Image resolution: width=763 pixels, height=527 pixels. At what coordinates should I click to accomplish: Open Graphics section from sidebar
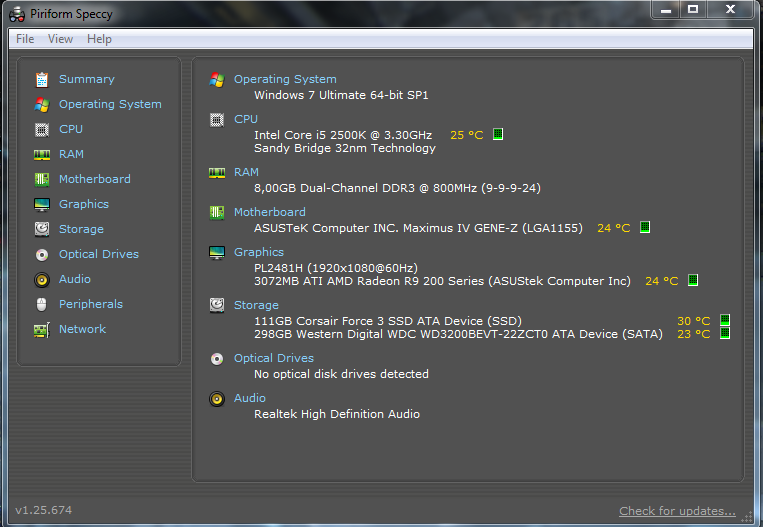[84, 204]
